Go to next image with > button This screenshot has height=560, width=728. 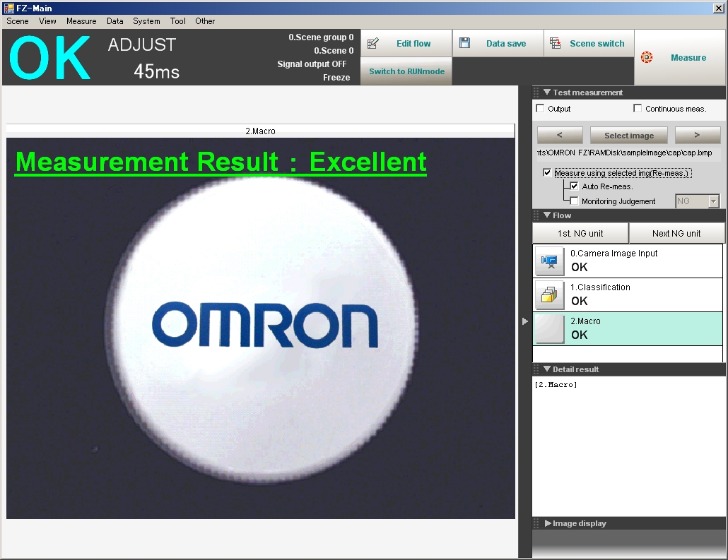click(x=697, y=135)
